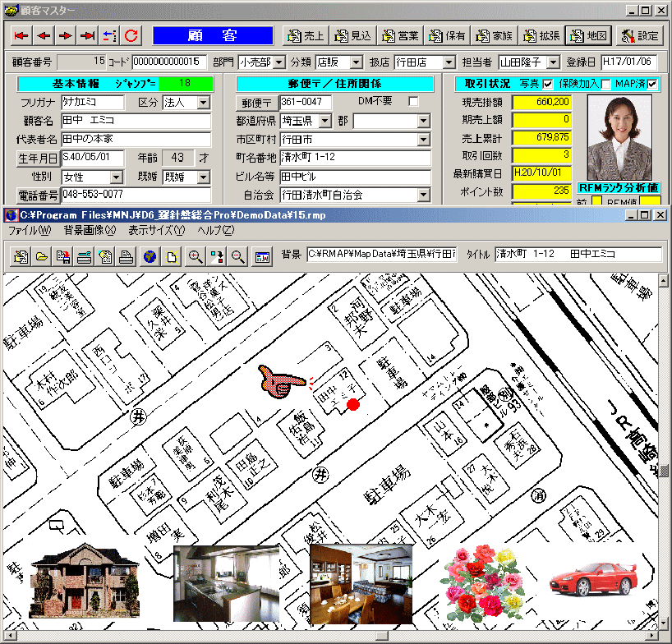Click the customer portrait photo
The height and width of the screenshot is (644, 672).
pyautogui.click(x=619, y=137)
